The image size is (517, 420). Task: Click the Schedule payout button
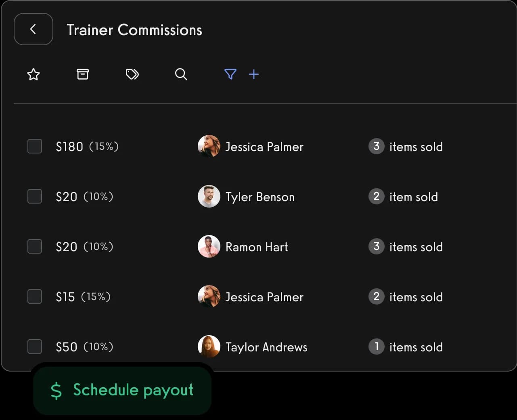[x=122, y=390]
